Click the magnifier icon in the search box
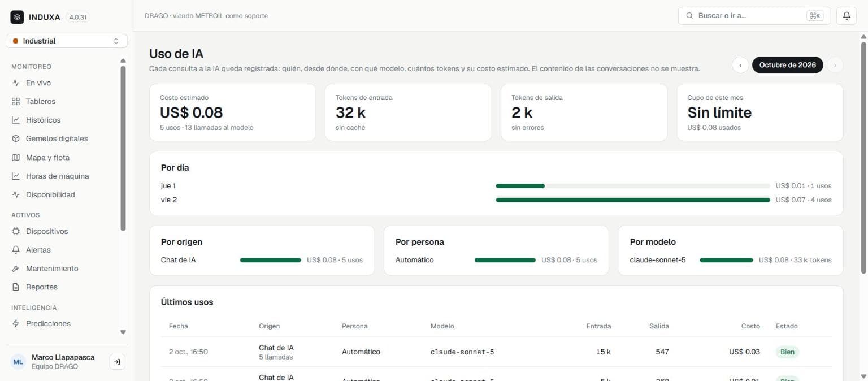 pyautogui.click(x=689, y=16)
